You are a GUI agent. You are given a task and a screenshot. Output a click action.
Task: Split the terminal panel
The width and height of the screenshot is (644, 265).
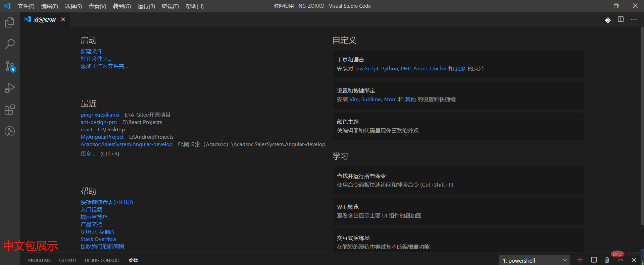tap(594, 260)
